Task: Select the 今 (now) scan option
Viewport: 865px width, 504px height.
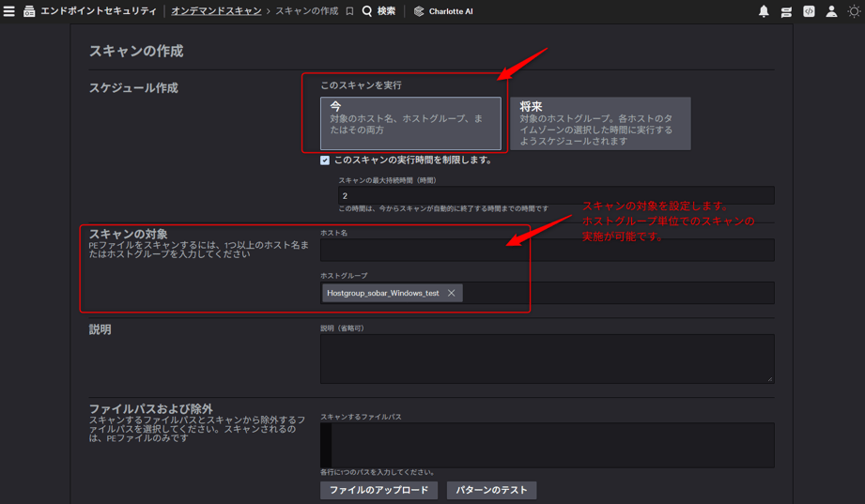Action: tap(410, 123)
